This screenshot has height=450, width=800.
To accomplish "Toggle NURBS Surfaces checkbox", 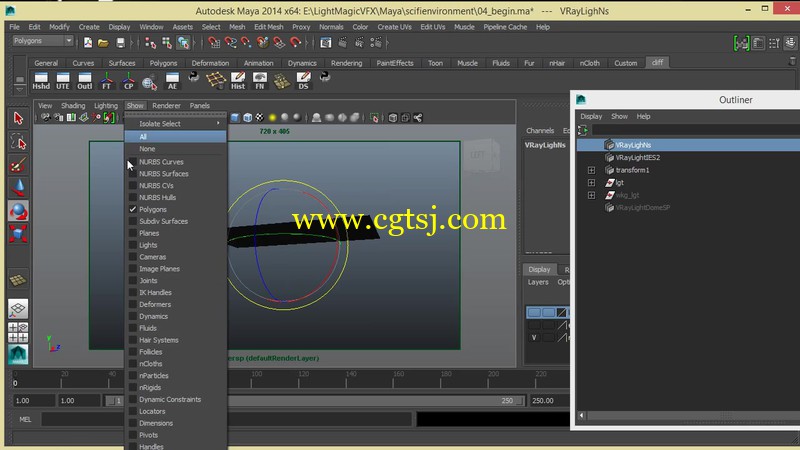I will (133, 173).
